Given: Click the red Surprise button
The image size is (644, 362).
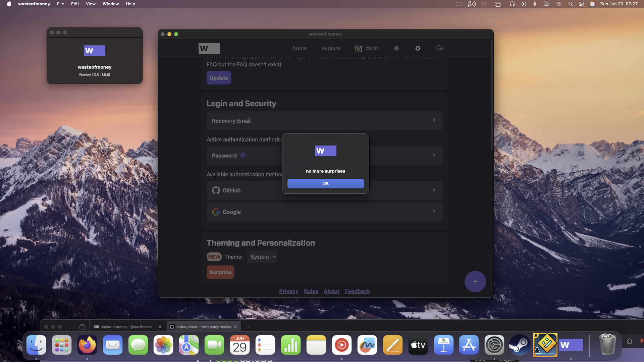Looking at the screenshot, I should [220, 272].
